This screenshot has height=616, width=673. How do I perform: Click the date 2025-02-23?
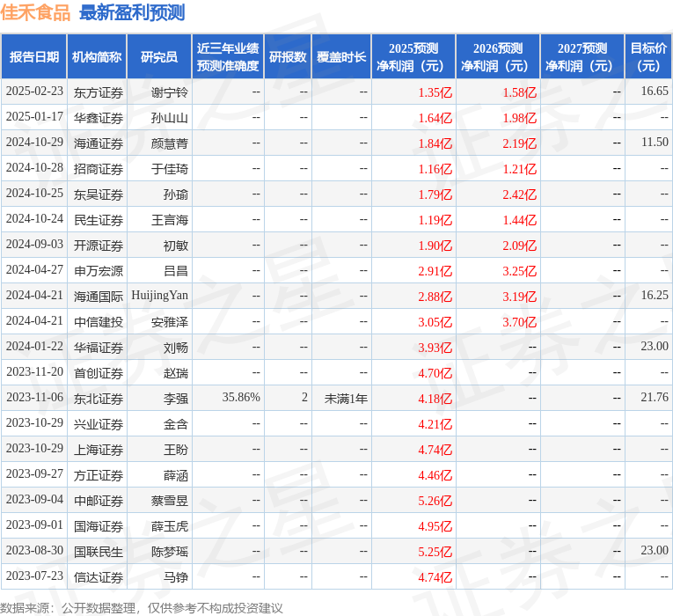tap(34, 92)
